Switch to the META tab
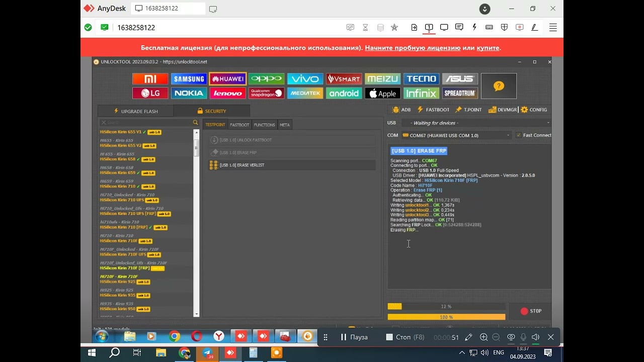Screen dimensions: 644x362 (x=285, y=125)
